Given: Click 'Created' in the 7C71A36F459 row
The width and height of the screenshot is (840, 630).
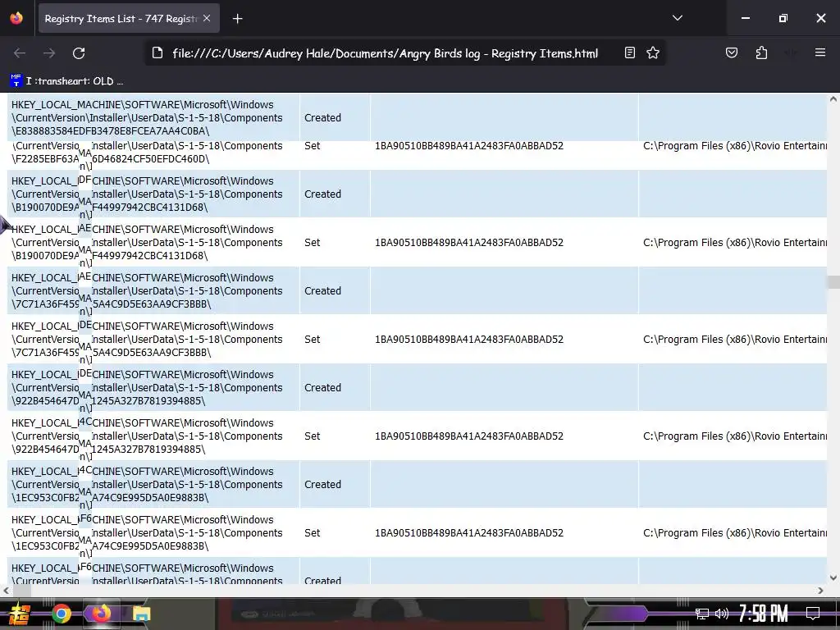Looking at the screenshot, I should tap(322, 291).
